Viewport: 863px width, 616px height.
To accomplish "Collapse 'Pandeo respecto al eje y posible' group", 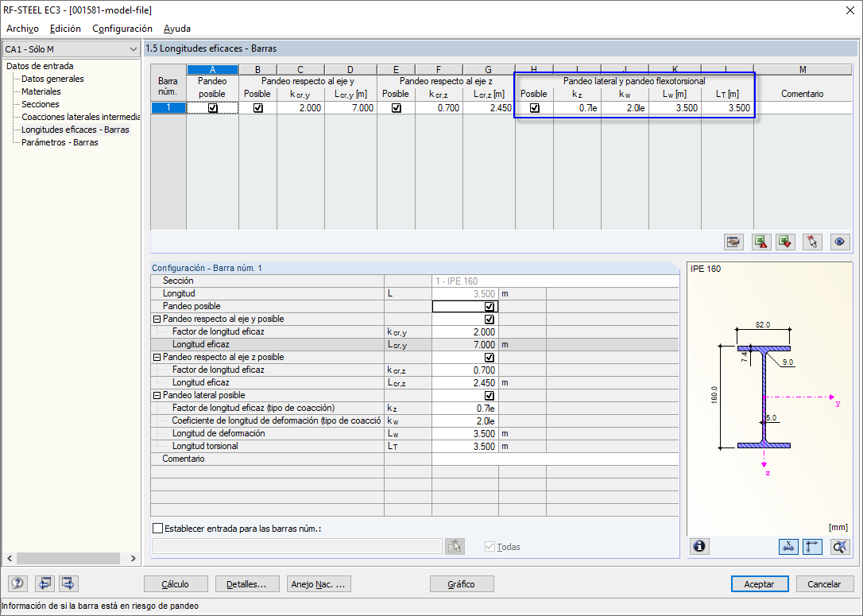I will [x=157, y=320].
